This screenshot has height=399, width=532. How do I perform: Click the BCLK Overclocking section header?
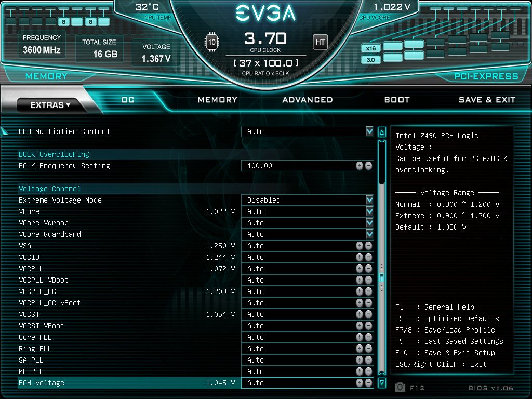tap(54, 154)
